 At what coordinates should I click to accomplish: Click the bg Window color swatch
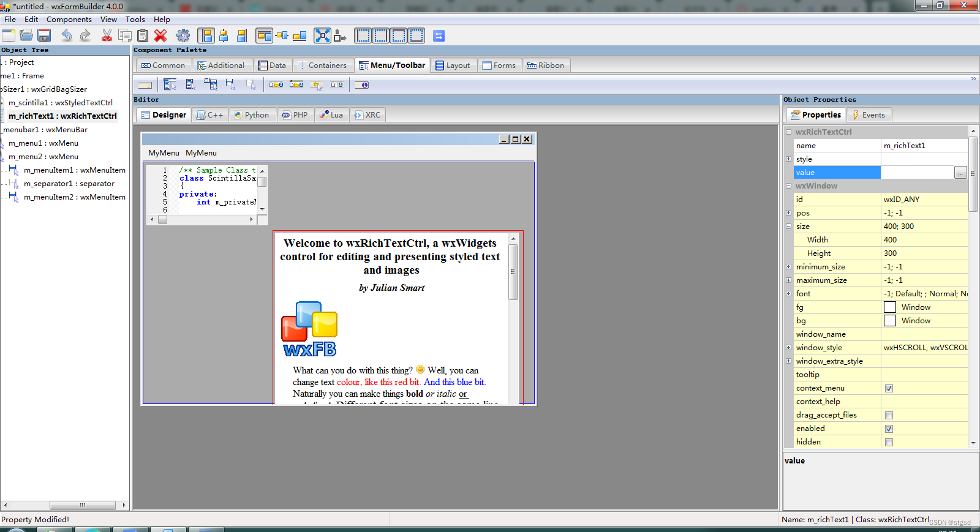pos(890,321)
